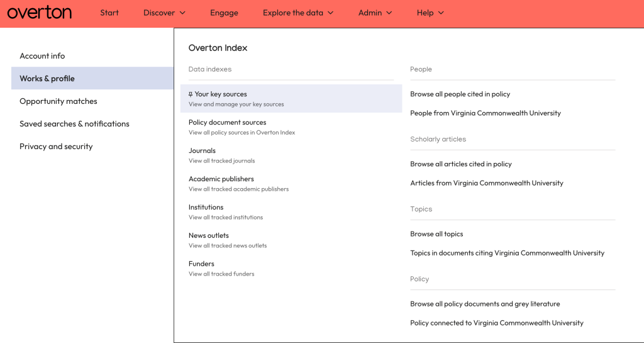Click the Overton logo
Viewport: 644px width, 343px height.
[x=39, y=13]
